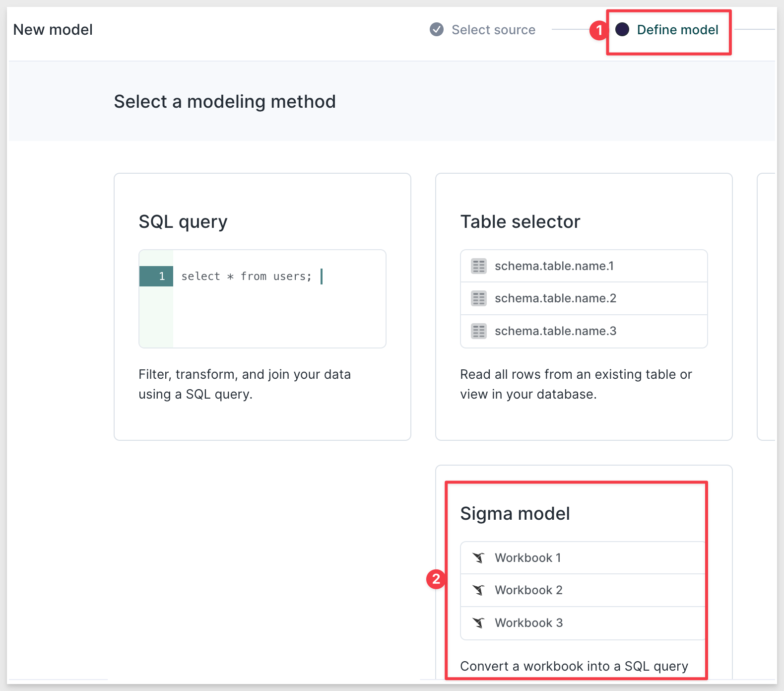
Task: Open the Define model step
Action: pos(677,30)
